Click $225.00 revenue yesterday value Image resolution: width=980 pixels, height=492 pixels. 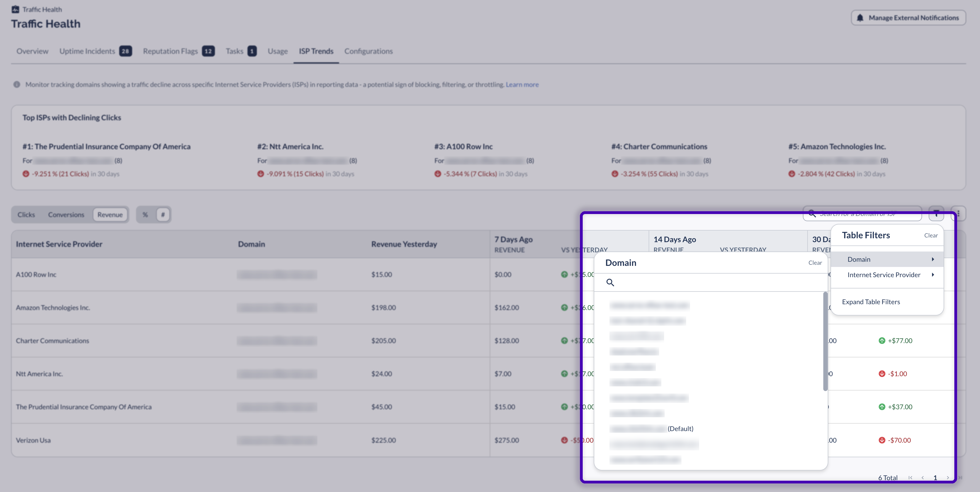pyautogui.click(x=384, y=440)
